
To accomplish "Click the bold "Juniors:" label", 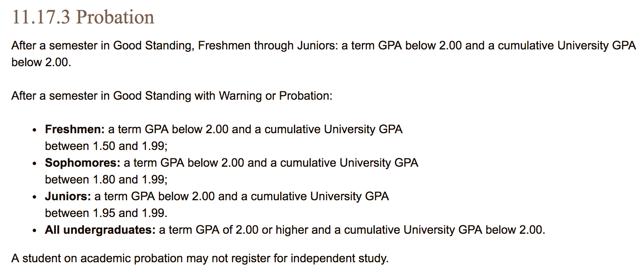I will point(68,196).
